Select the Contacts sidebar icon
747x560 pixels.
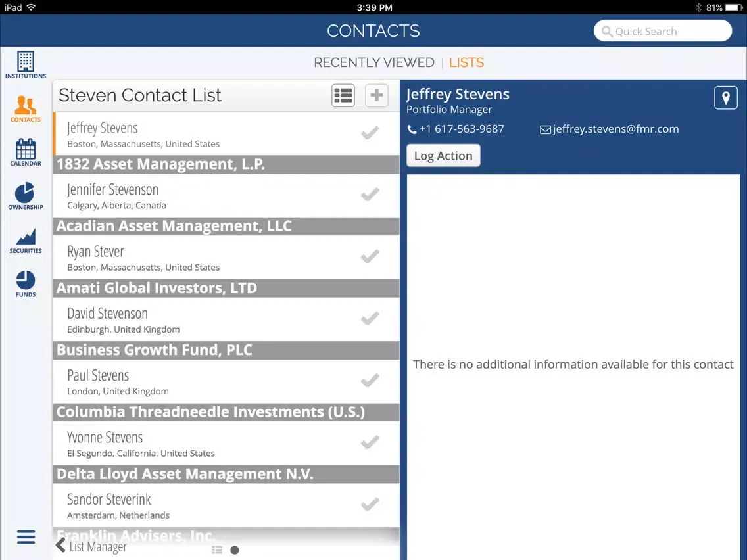[x=26, y=108]
